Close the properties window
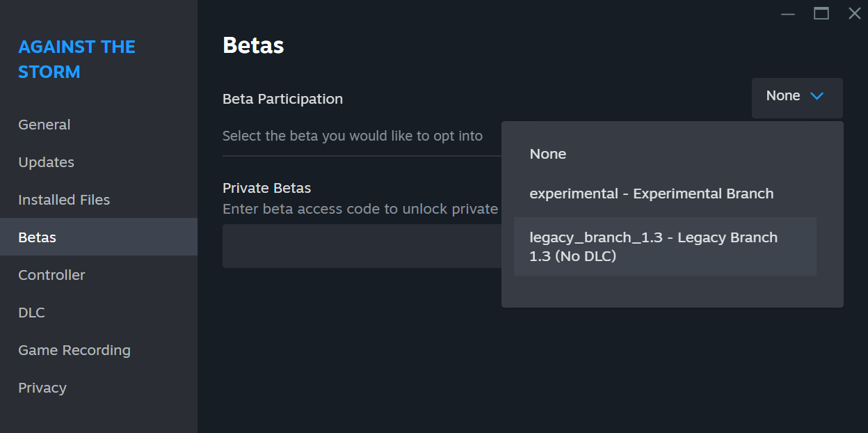This screenshot has width=868, height=433. pos(855,13)
